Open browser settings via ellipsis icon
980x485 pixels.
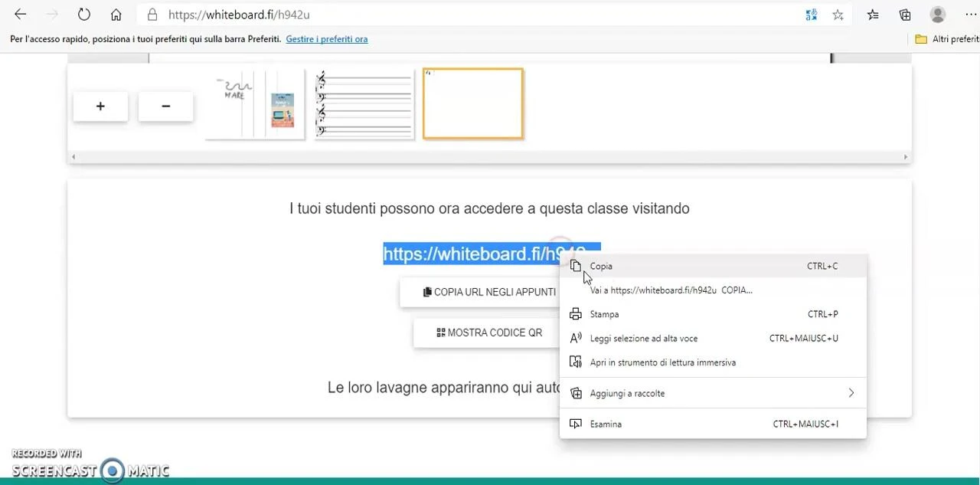tap(970, 15)
